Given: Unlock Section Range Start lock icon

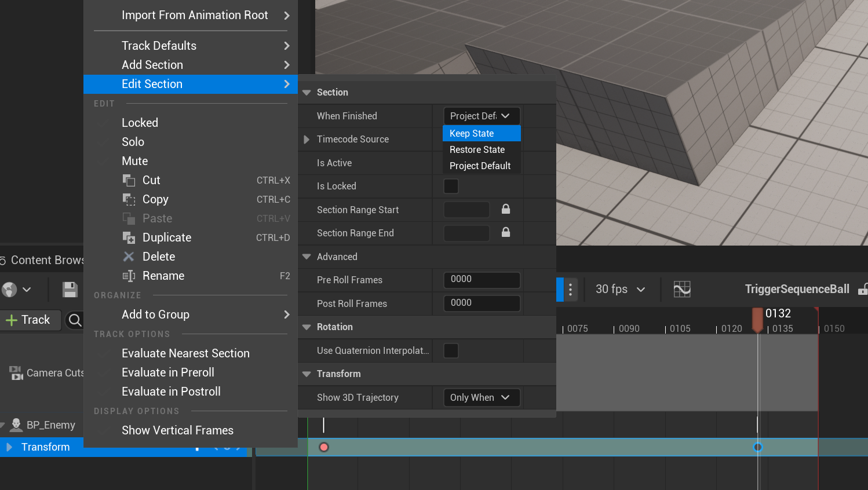Looking at the screenshot, I should pos(506,209).
